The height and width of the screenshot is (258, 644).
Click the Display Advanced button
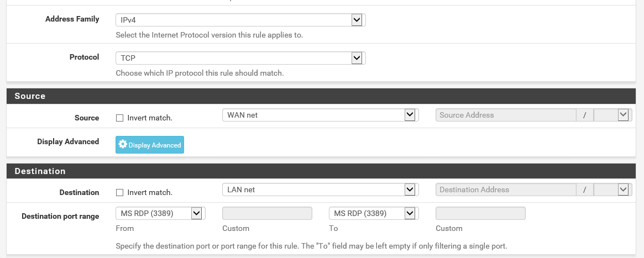point(150,145)
